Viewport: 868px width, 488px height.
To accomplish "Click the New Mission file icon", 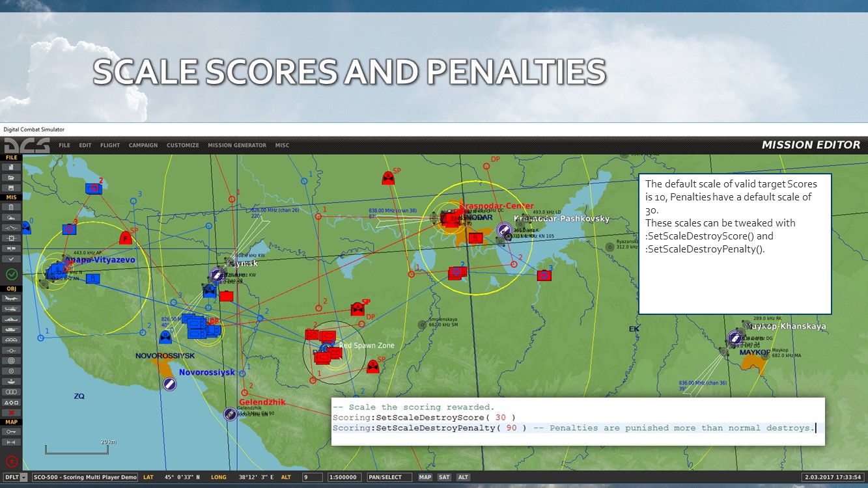I will pos(11,167).
